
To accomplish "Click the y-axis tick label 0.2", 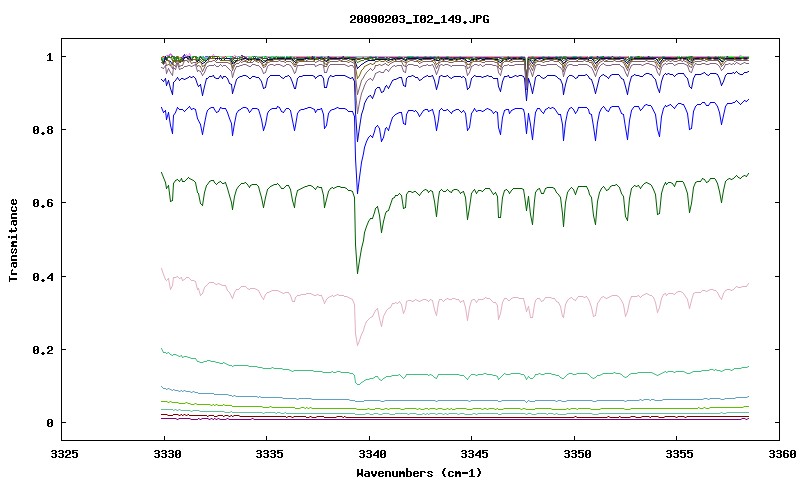I will (x=42, y=350).
